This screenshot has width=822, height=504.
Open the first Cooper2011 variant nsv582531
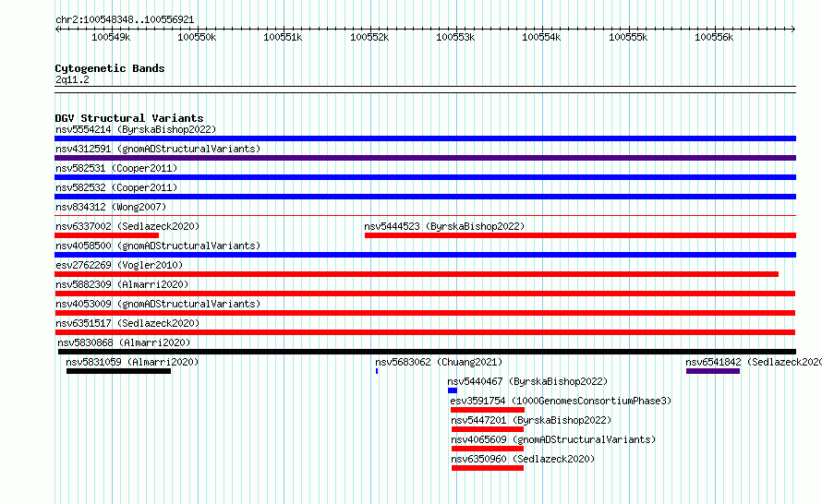116,168
